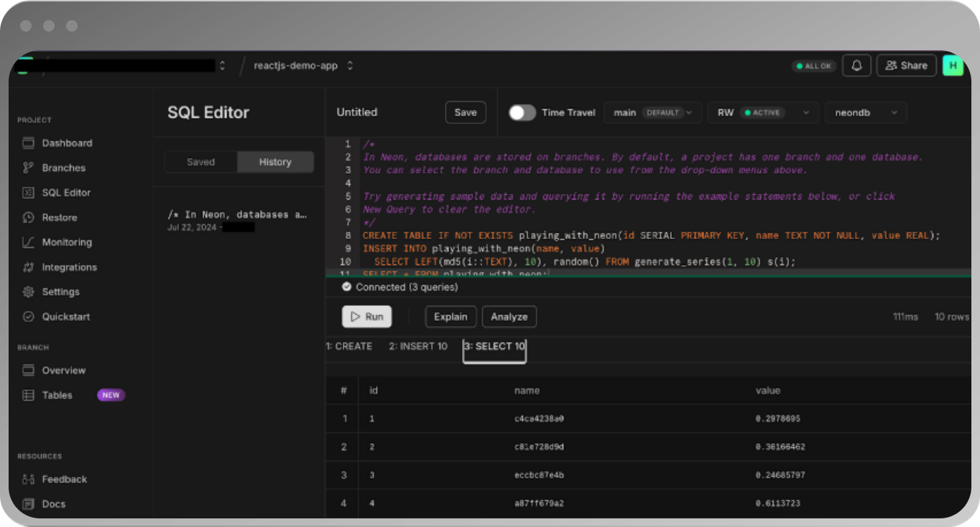Click the Integrations sidebar icon
Image resolution: width=980 pixels, height=527 pixels.
coord(28,267)
